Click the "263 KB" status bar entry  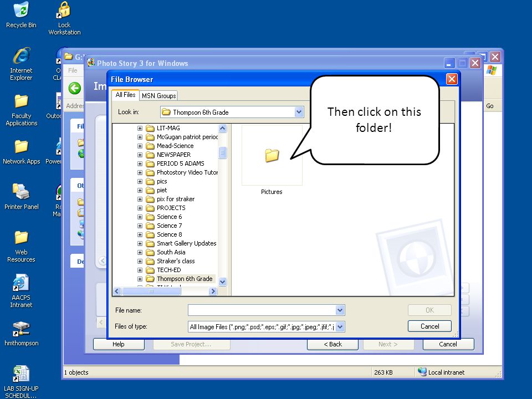[x=383, y=372]
